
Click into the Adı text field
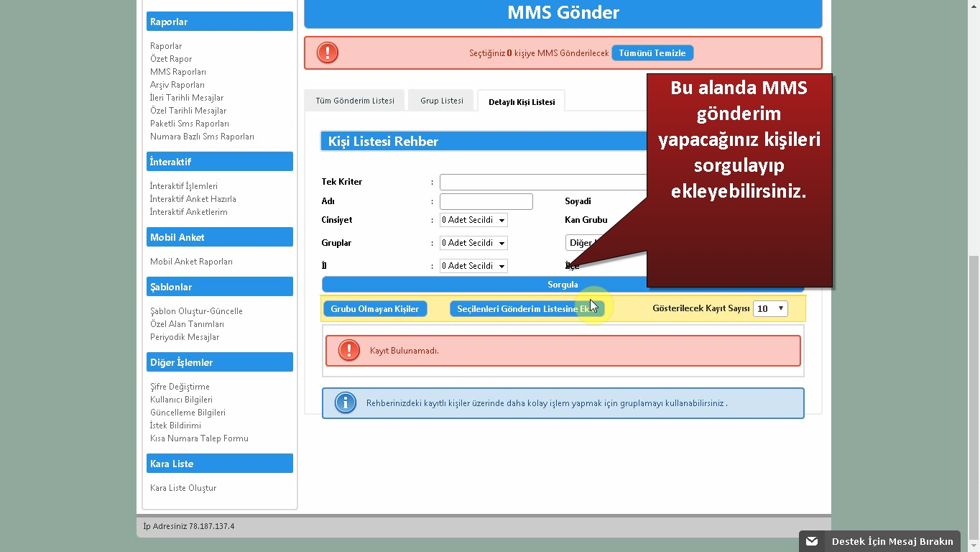[x=486, y=201]
